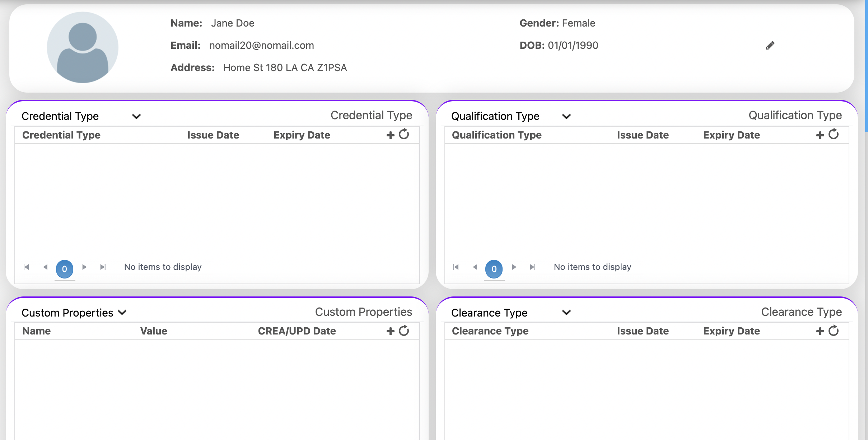
Task: Open the Clearance Type dropdown
Action: pos(566,313)
